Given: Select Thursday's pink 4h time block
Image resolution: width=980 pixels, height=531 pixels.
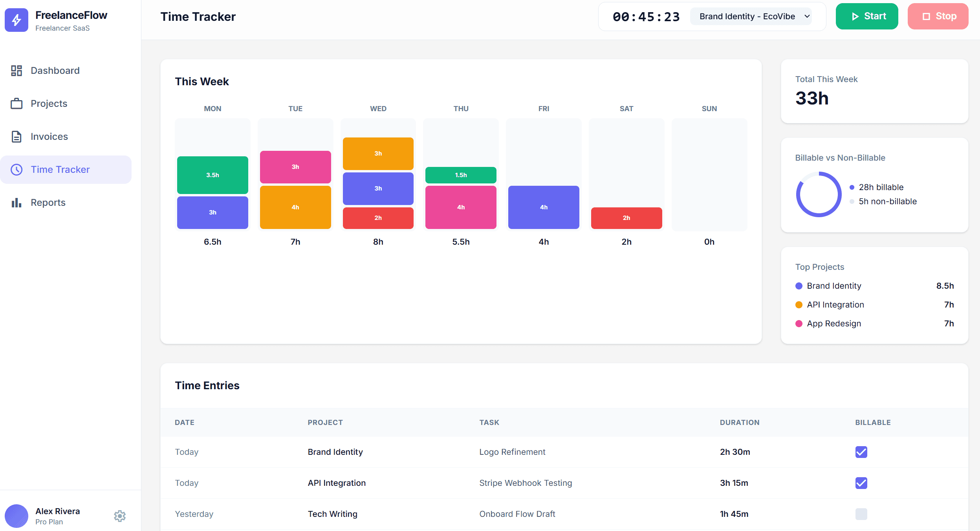Looking at the screenshot, I should [460, 207].
